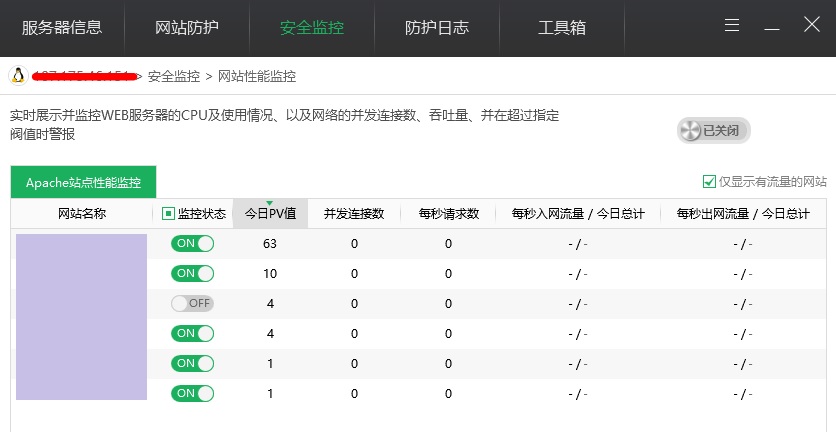Toggle the 监控状态 header checkbox
Image resolution: width=836 pixels, height=432 pixels.
168,213
